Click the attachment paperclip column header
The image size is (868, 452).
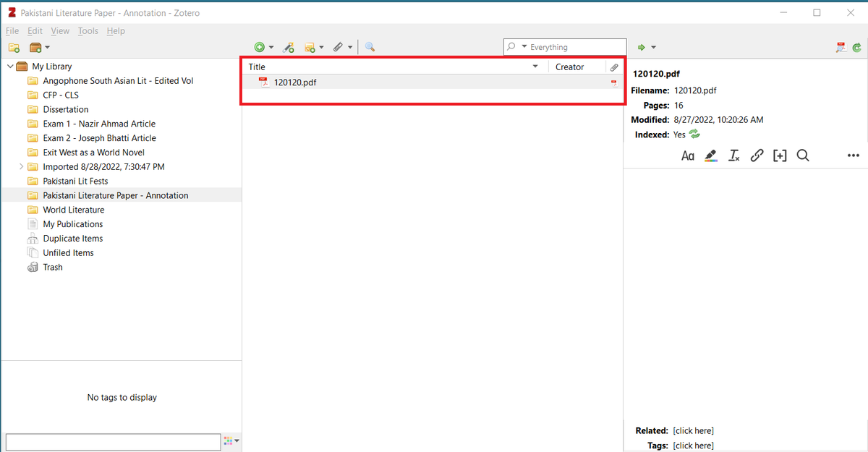[614, 67]
